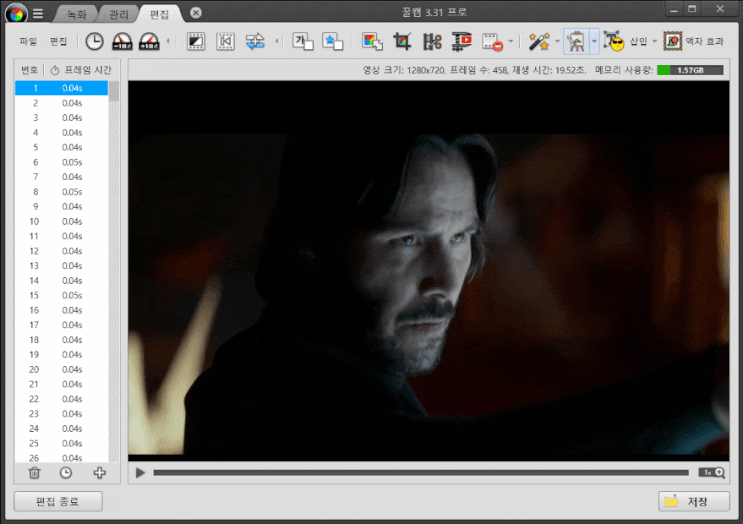Screen dimensions: 743x524
Task: Open the 삽입 dropdown arrow
Action: click(x=655, y=42)
